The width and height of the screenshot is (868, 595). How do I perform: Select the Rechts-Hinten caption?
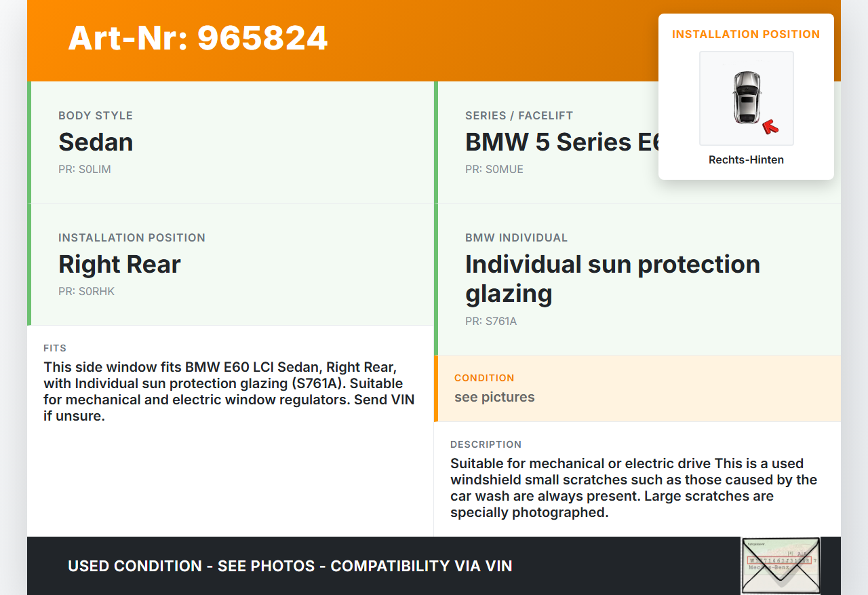[746, 160]
